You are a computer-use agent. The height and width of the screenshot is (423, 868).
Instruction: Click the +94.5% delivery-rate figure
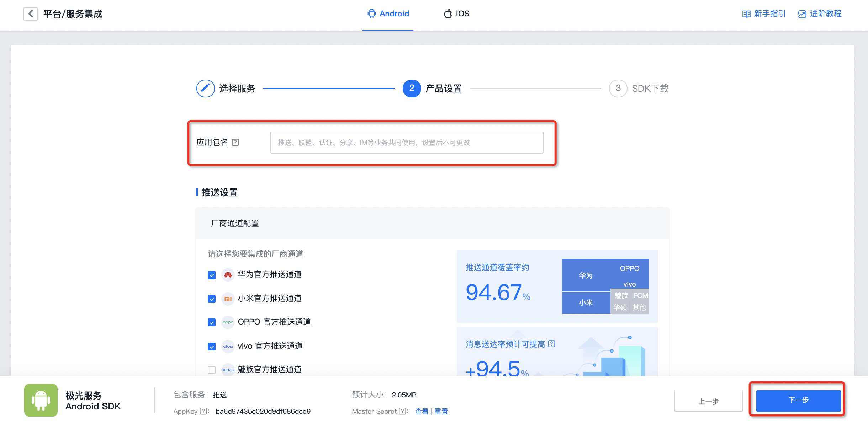pyautogui.click(x=497, y=368)
